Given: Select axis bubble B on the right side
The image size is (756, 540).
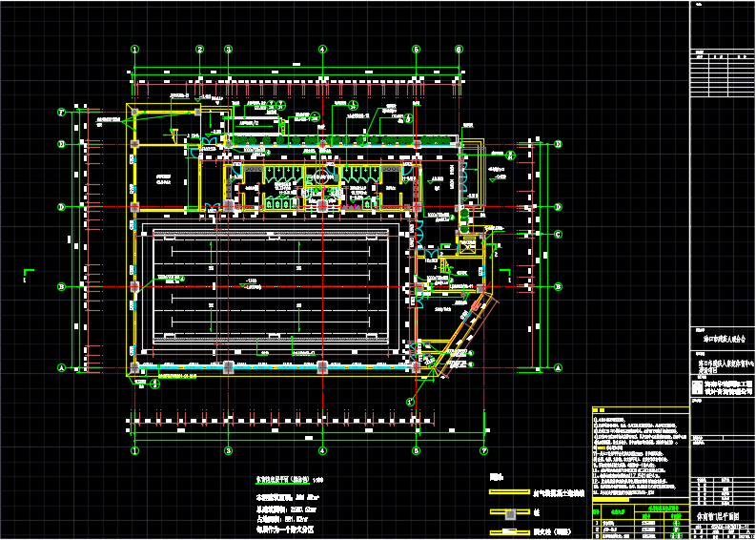Looking at the screenshot, I should pyautogui.click(x=559, y=287).
